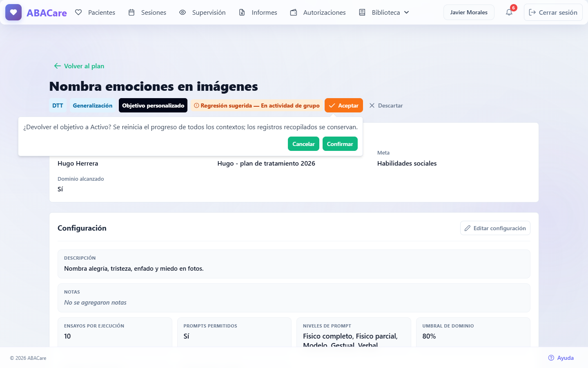Screen dimensions: 588x368
Task: Click the 2026 ABACare copyright text
Action: tap(28, 358)
